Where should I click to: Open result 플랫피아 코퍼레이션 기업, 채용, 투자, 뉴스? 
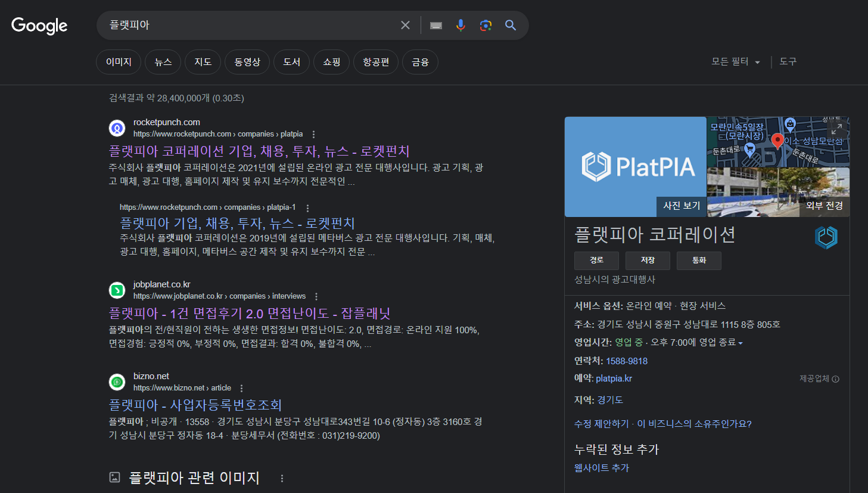coord(259,151)
